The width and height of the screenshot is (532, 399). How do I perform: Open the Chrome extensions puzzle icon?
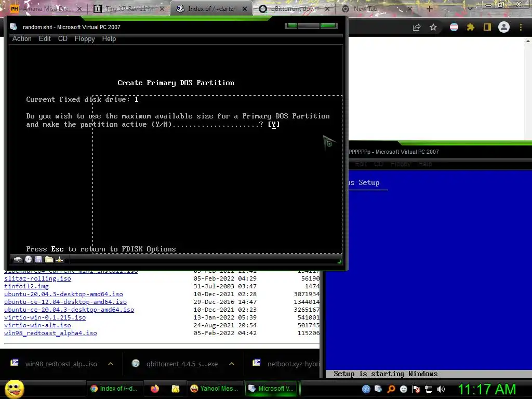click(x=471, y=27)
